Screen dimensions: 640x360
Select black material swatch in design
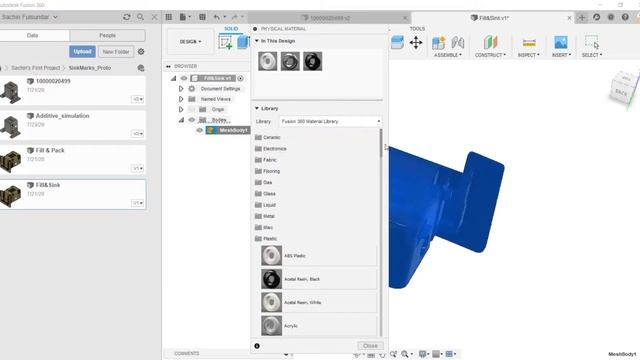(x=312, y=61)
